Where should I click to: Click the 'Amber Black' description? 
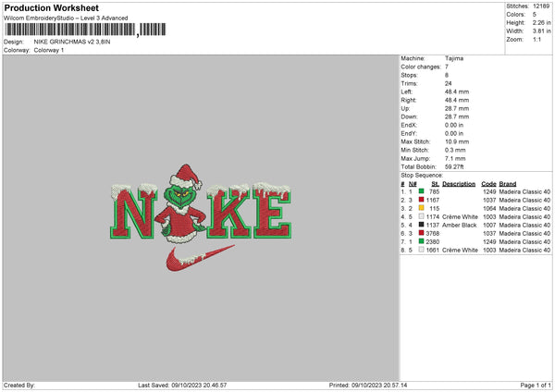[460, 225]
